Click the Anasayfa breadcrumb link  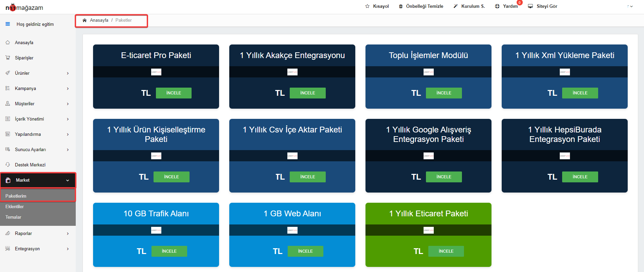(x=99, y=20)
